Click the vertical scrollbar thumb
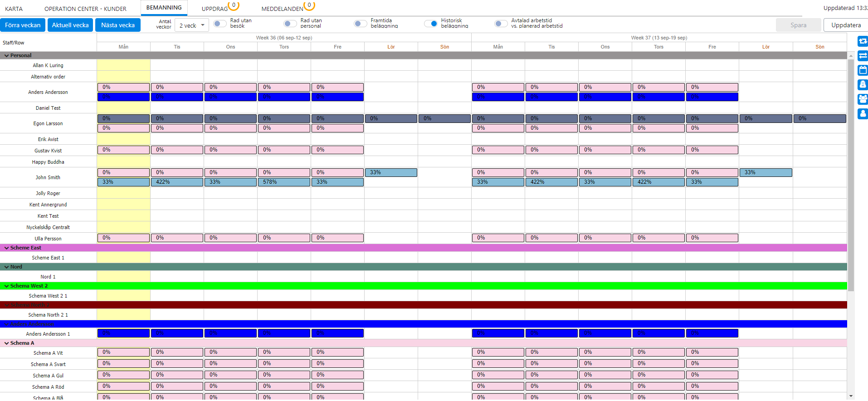 (851, 175)
